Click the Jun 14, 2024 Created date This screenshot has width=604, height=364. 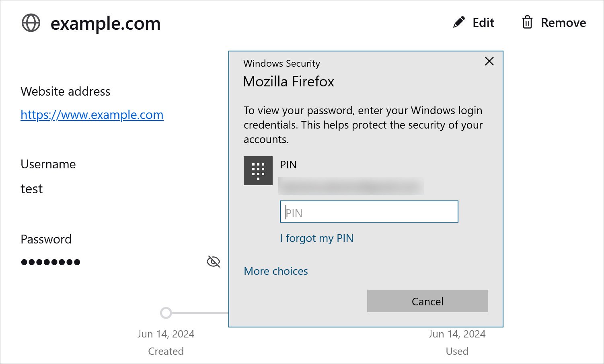pyautogui.click(x=166, y=334)
